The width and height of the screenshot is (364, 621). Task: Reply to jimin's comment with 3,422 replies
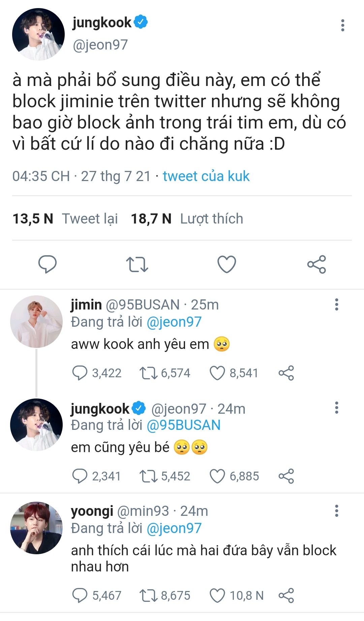click(80, 373)
